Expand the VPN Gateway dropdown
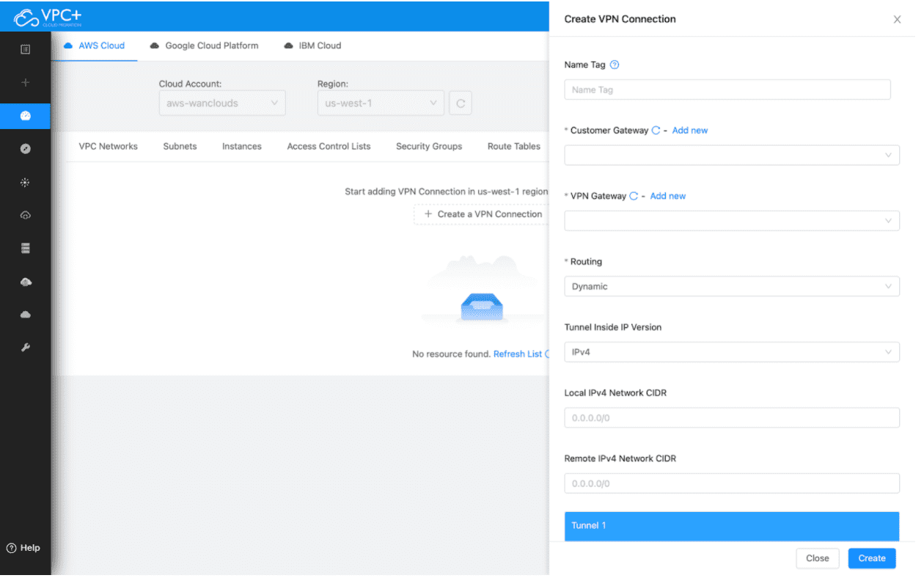Image resolution: width=924 pixels, height=578 pixels. pyautogui.click(x=732, y=221)
